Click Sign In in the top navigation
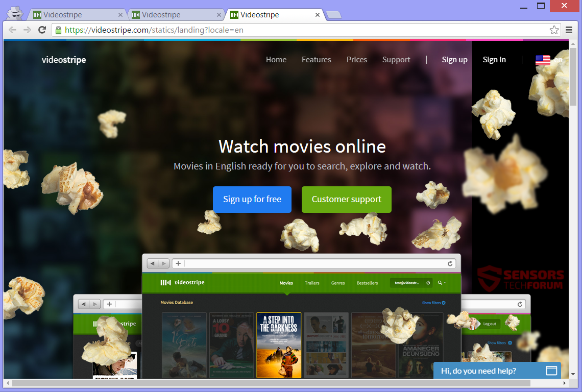Viewport: 582px width, 392px height. 494,60
